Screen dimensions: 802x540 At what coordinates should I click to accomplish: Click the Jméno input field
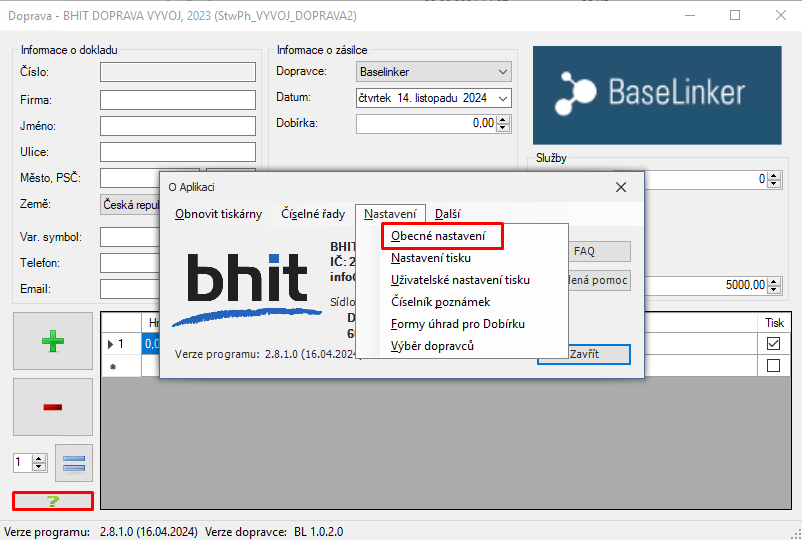[x=177, y=126]
